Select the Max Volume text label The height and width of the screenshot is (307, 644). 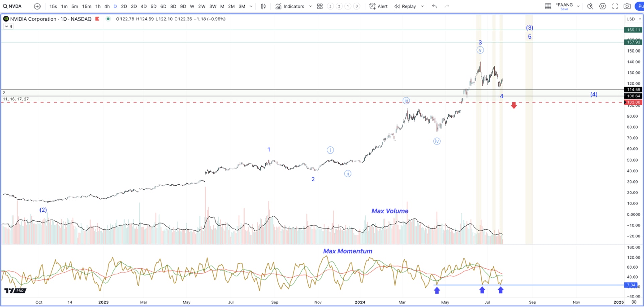click(390, 211)
